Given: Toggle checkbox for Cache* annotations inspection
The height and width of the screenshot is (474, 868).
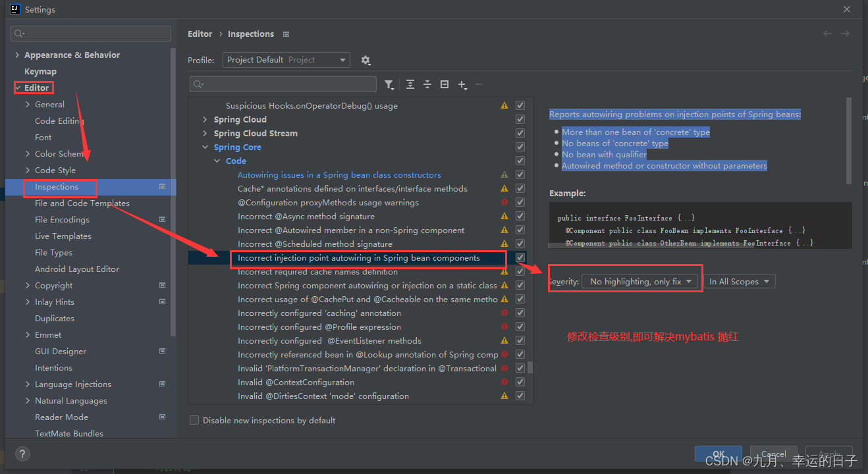Looking at the screenshot, I should point(520,189).
